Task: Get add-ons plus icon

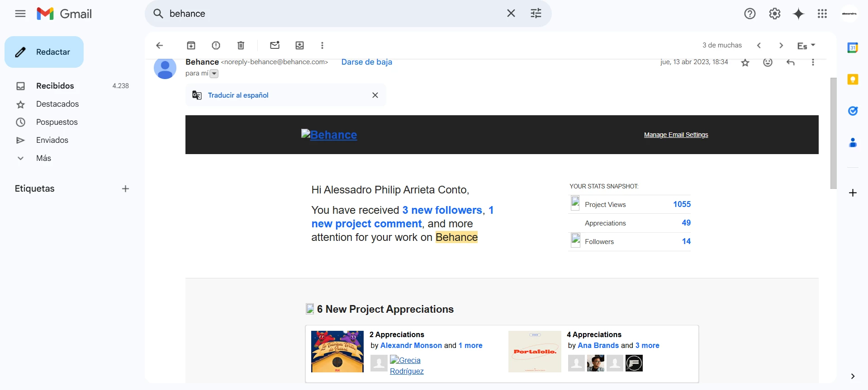Action: coord(853,193)
